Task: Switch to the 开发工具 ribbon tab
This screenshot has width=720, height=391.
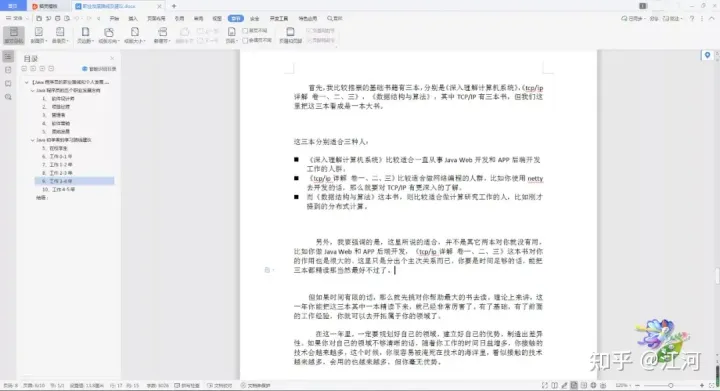Action: [279, 18]
